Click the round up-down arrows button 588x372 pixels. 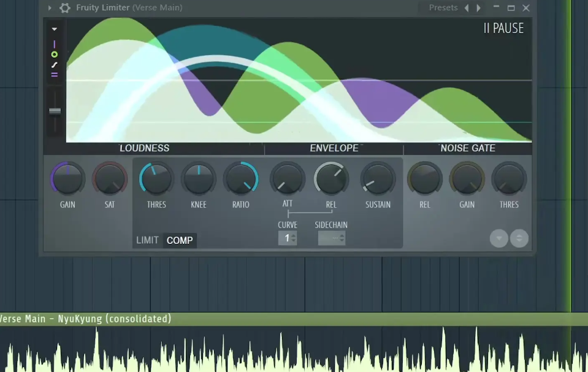click(519, 238)
